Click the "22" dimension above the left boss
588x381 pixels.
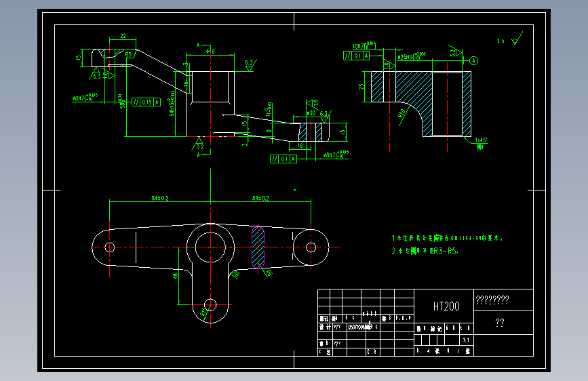(x=123, y=36)
